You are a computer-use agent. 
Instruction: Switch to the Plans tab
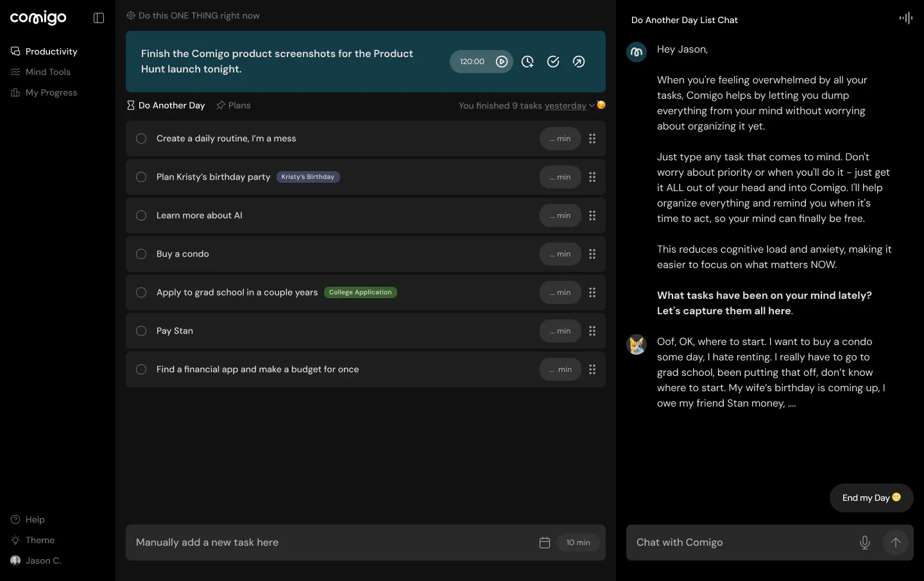tap(234, 105)
